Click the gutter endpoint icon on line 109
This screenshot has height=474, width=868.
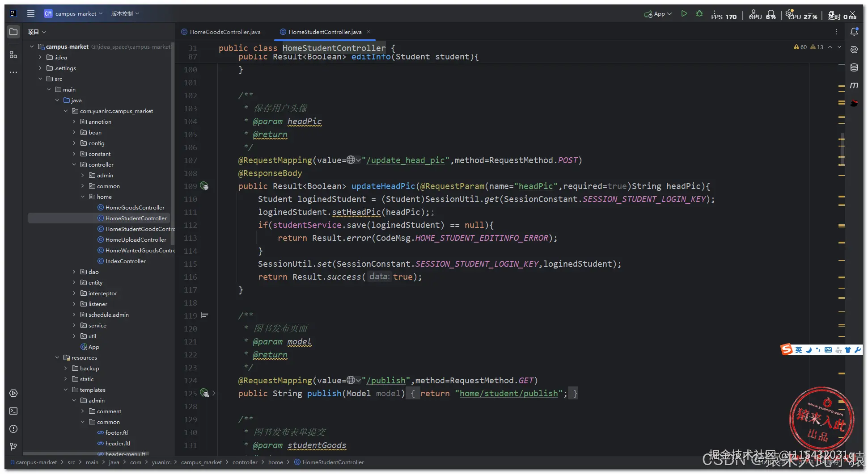point(204,186)
